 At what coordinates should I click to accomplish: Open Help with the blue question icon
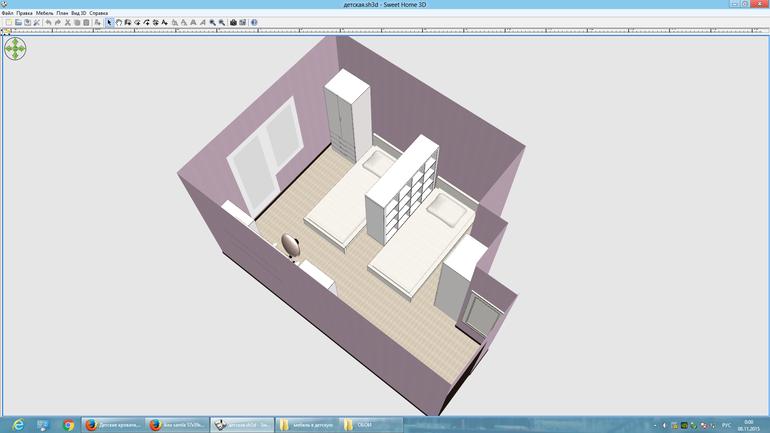tap(254, 22)
